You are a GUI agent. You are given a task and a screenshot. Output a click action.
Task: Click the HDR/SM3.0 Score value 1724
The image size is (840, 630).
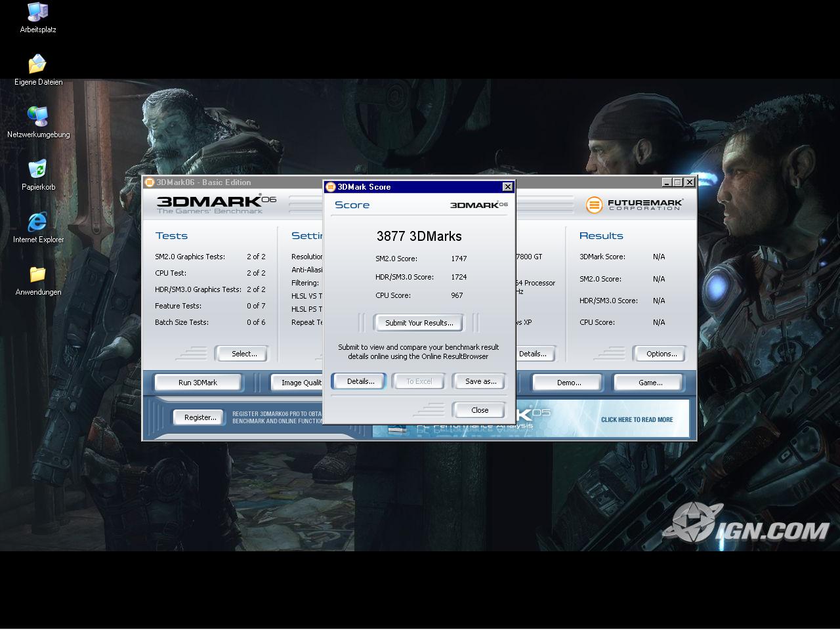point(459,277)
